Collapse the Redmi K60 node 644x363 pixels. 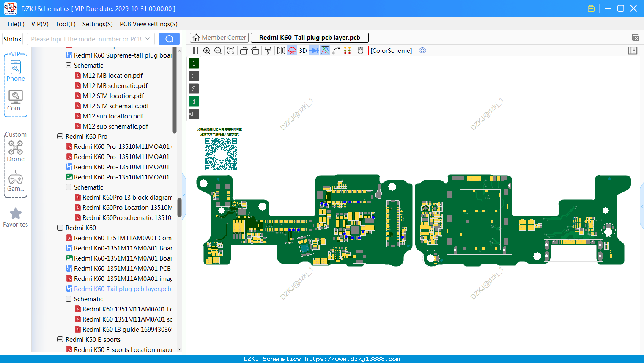(x=60, y=228)
